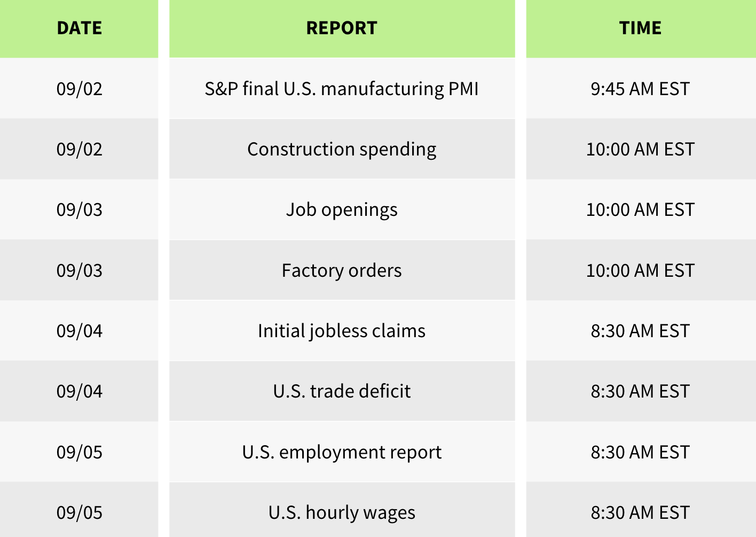Screen dimensions: 756x537
Task: Click the time cell for U.S. trade deficit
Action: (x=640, y=391)
